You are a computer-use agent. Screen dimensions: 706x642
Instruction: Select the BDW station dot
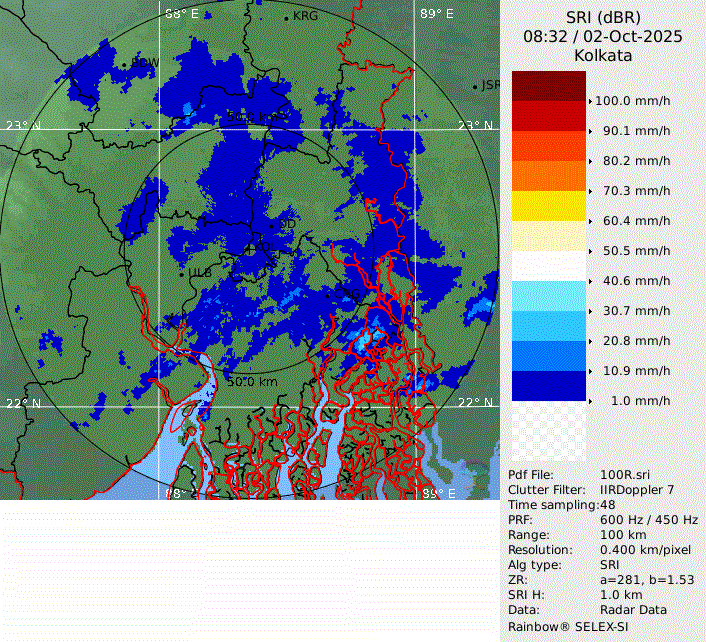click(124, 65)
